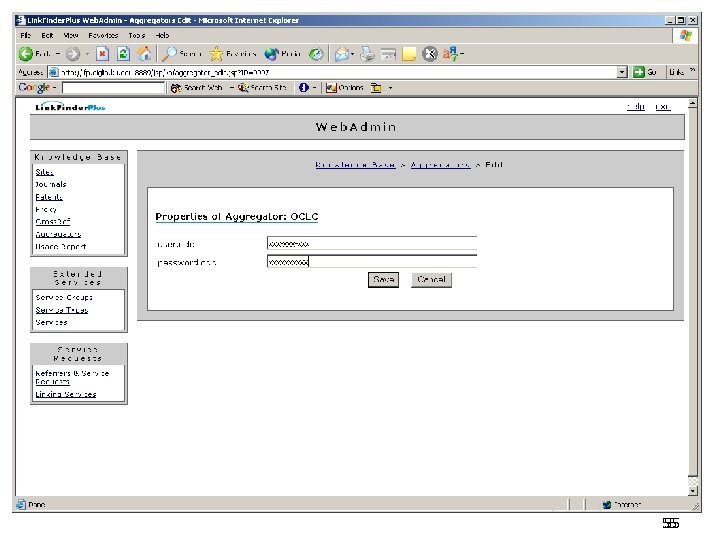The width and height of the screenshot is (720, 540).
Task: Stop page loading with the Stop icon
Action: (x=103, y=54)
